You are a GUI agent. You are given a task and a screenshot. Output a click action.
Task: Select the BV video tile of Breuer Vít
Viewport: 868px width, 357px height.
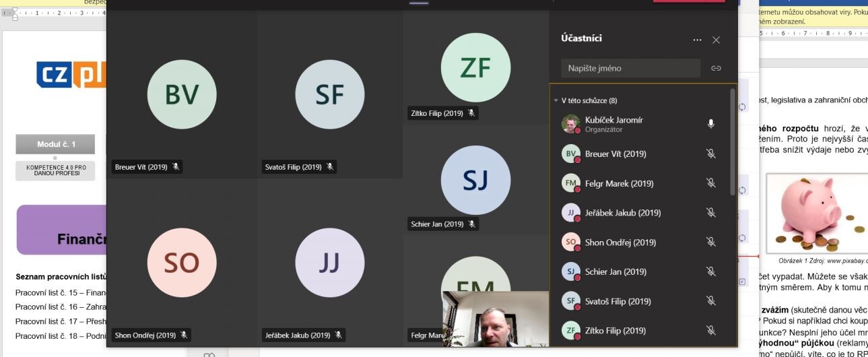pos(182,94)
